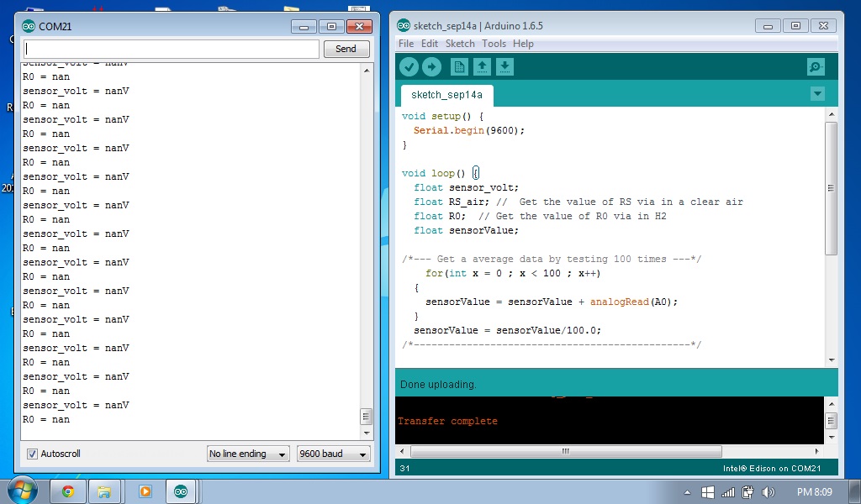
Task: Switch to Arduino via its taskbar icon
Action: point(181,491)
